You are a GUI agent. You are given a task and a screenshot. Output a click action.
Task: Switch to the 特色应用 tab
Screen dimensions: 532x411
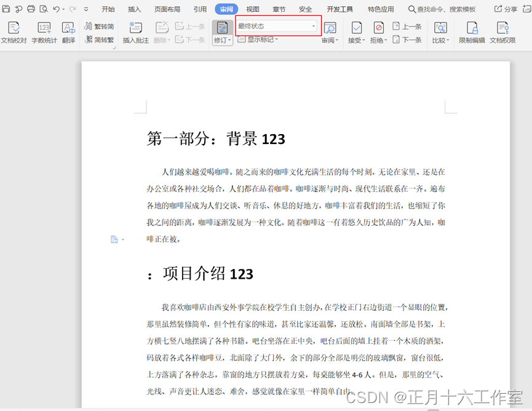[x=381, y=9]
